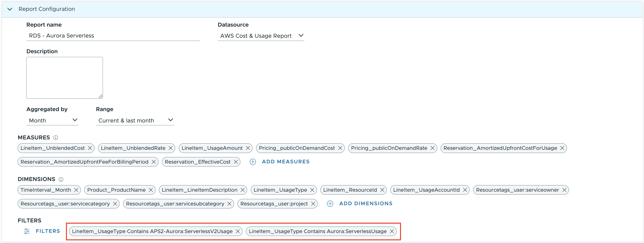Click the FILTERS button label
The image size is (644, 243).
click(x=48, y=231)
